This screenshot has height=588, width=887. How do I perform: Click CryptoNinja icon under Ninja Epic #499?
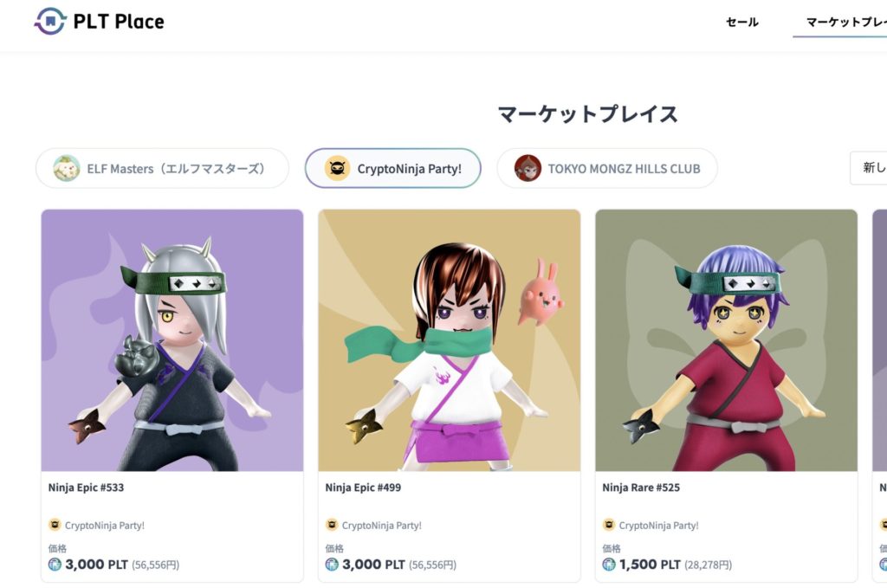(x=332, y=525)
